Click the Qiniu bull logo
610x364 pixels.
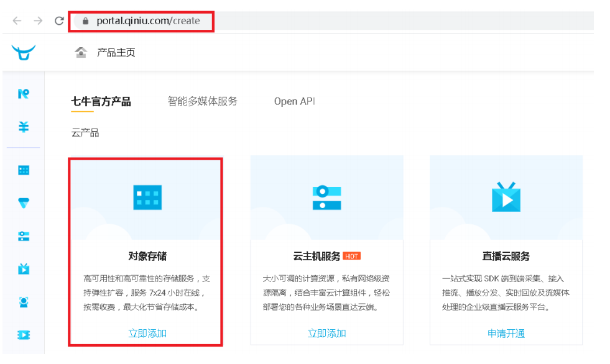coord(24,52)
